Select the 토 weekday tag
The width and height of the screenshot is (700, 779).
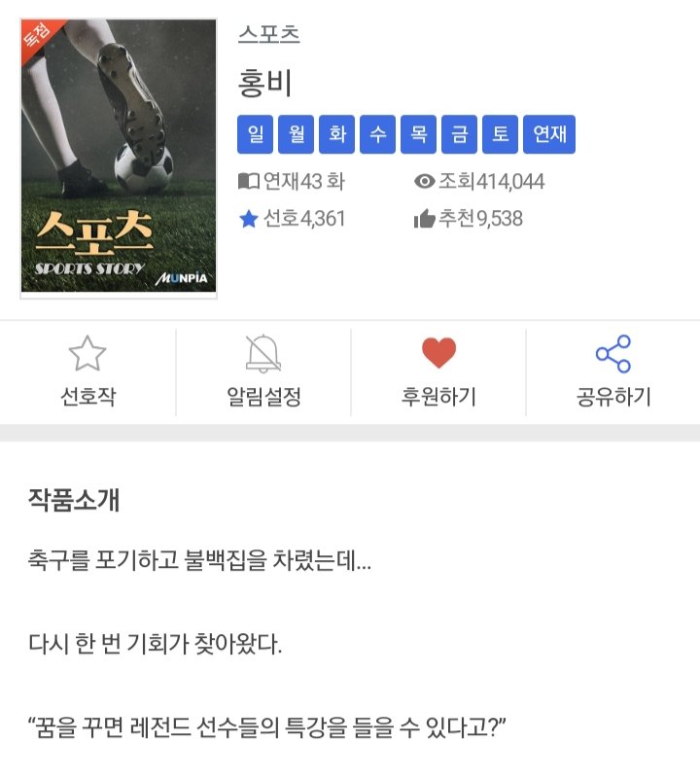tap(501, 134)
